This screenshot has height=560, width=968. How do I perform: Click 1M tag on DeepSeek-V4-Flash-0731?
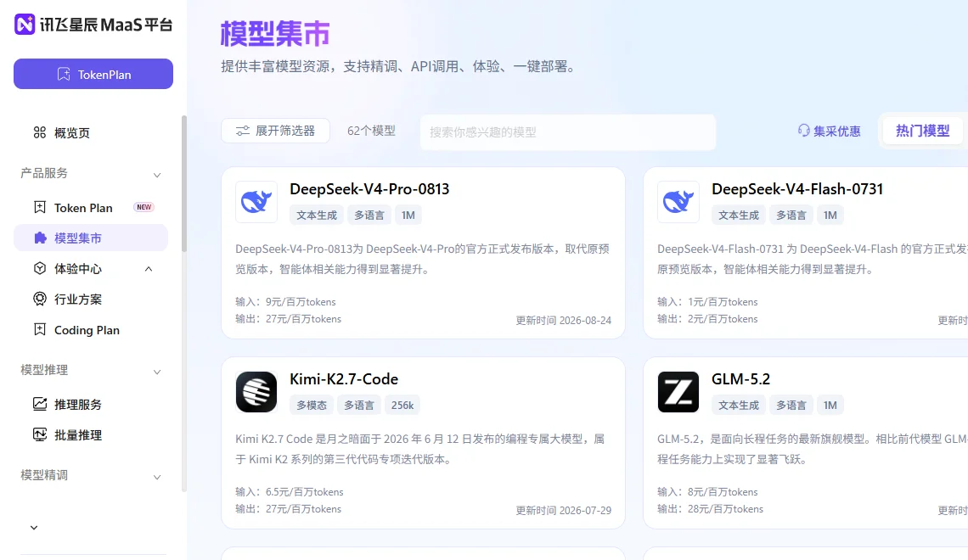click(x=830, y=216)
